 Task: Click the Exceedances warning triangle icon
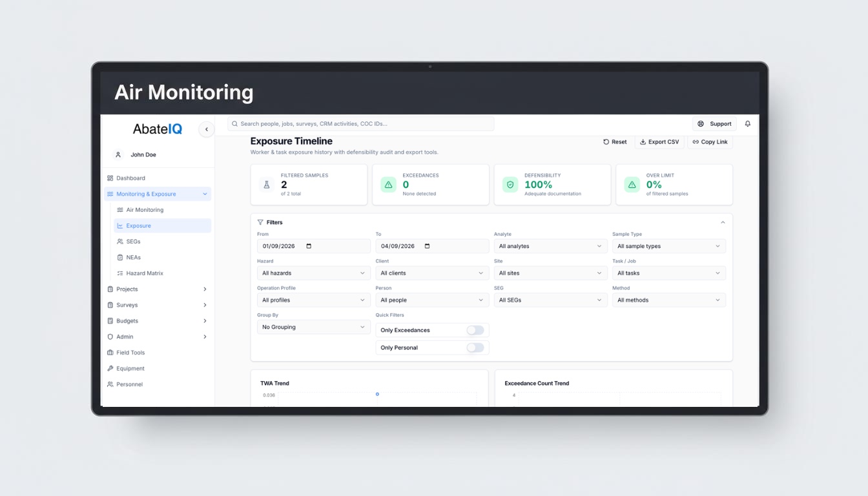(389, 185)
